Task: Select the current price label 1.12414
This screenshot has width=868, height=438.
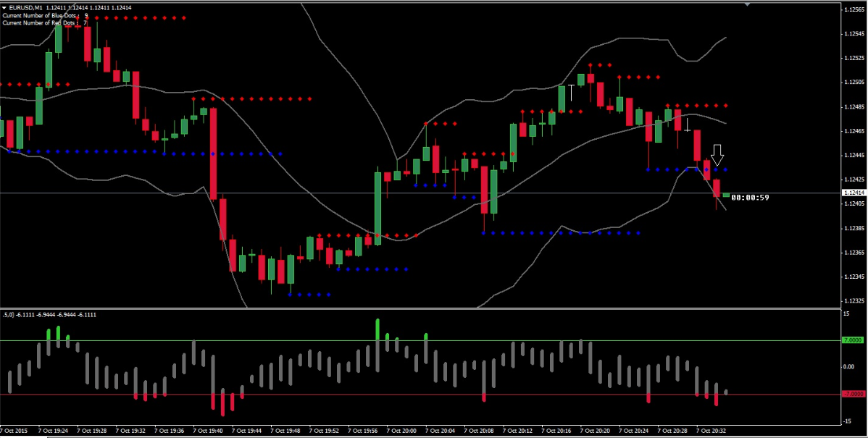Action: [x=853, y=193]
